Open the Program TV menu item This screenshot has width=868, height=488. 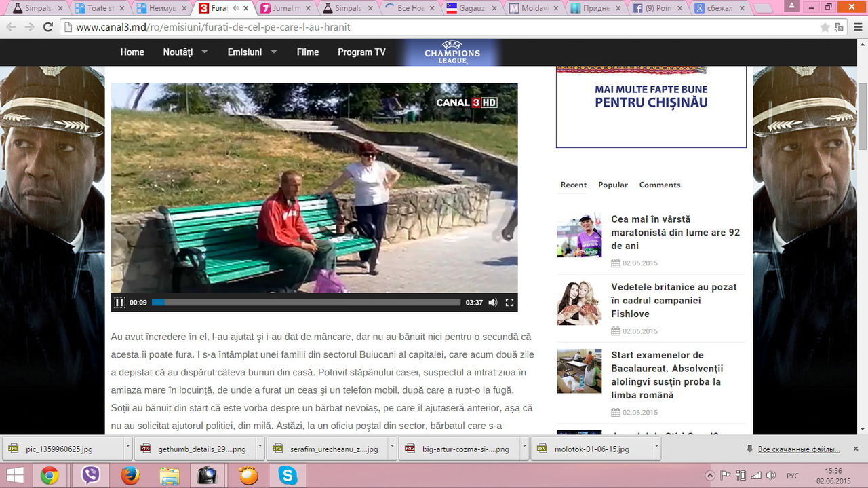(x=361, y=52)
